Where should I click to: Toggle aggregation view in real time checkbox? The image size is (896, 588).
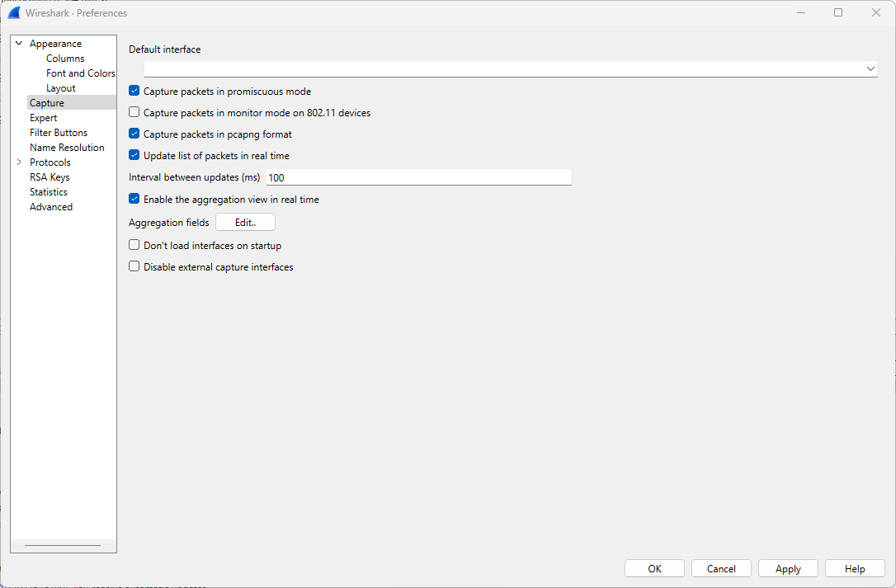(134, 199)
